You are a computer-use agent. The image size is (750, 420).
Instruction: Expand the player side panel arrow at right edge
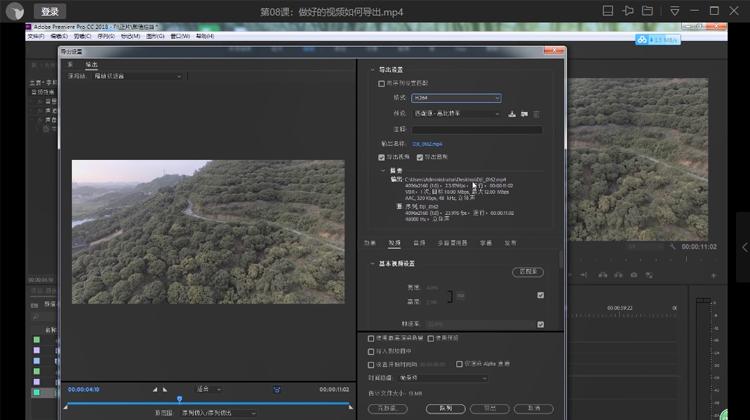pos(744,247)
